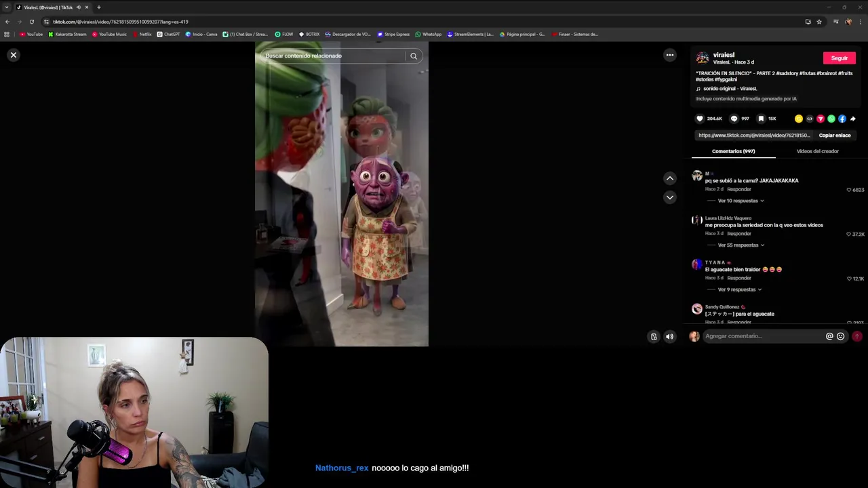Share to WhatsApp green icon
Screen dimensions: 868x488
(831, 119)
